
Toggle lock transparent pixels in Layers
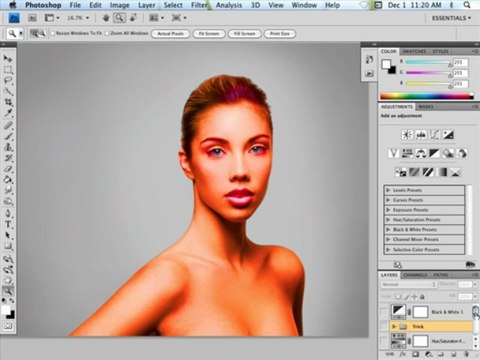pos(398,296)
